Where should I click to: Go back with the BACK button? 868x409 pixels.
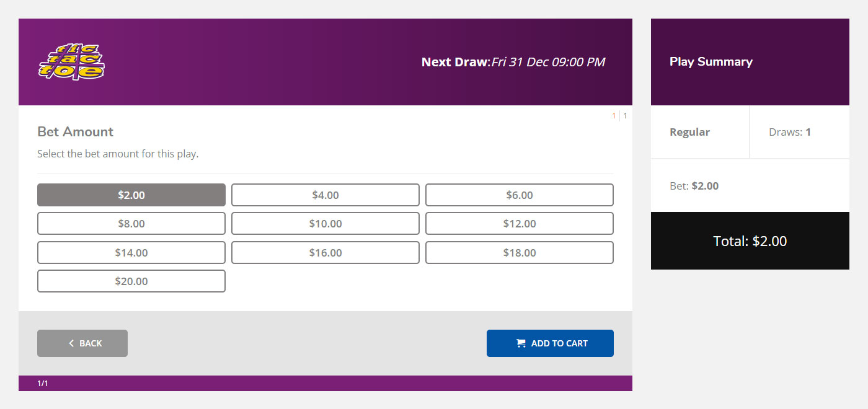pos(82,343)
